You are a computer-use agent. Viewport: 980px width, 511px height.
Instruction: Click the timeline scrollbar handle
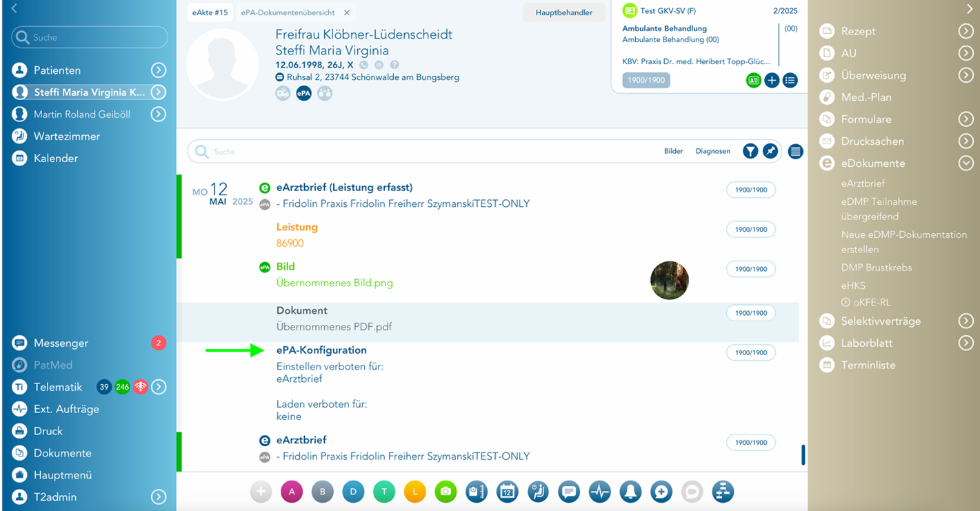click(x=803, y=454)
